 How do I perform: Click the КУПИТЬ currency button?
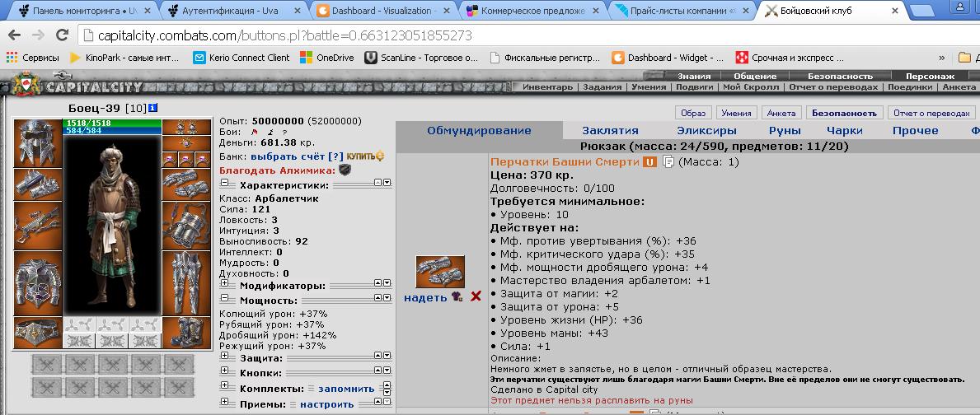click(366, 156)
